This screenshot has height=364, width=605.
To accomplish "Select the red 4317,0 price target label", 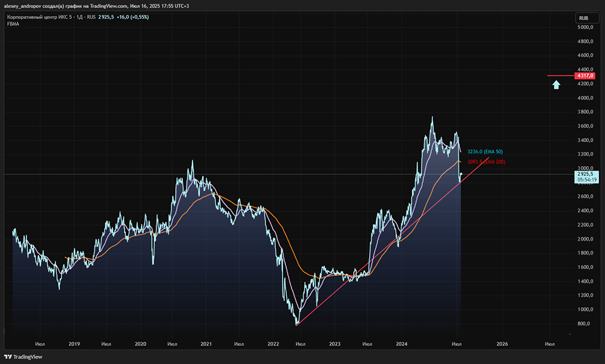I will pyautogui.click(x=586, y=76).
